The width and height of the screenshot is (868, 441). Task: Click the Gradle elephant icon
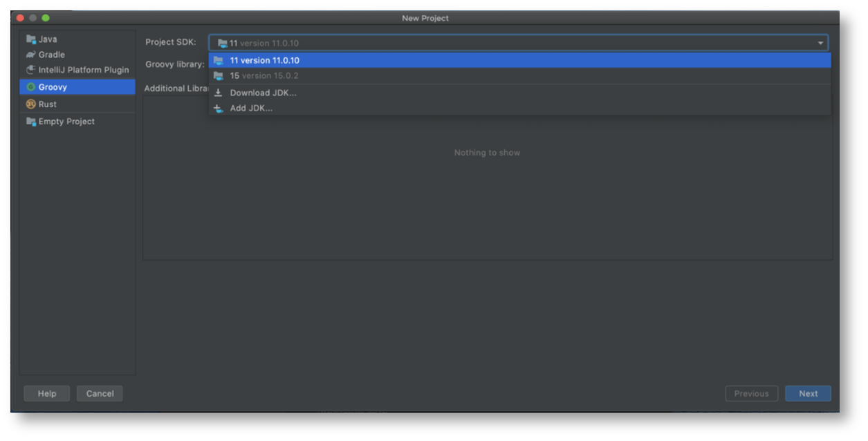tap(30, 55)
